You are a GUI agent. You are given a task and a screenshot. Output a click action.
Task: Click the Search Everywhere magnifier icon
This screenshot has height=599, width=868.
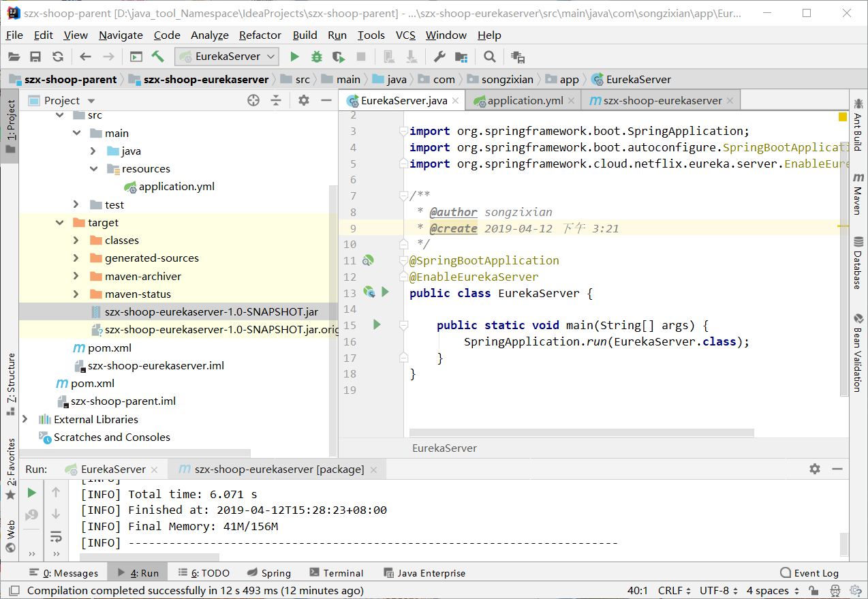pyautogui.click(x=489, y=57)
